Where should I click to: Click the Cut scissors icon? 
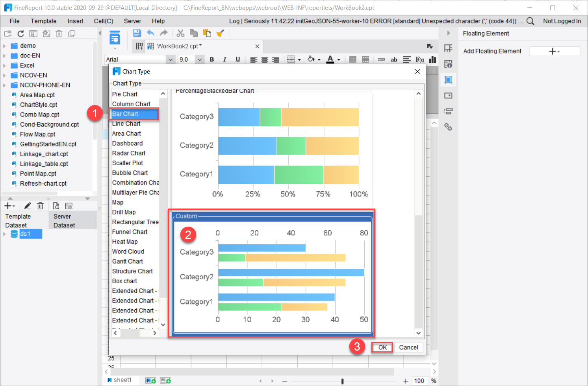coord(180,33)
